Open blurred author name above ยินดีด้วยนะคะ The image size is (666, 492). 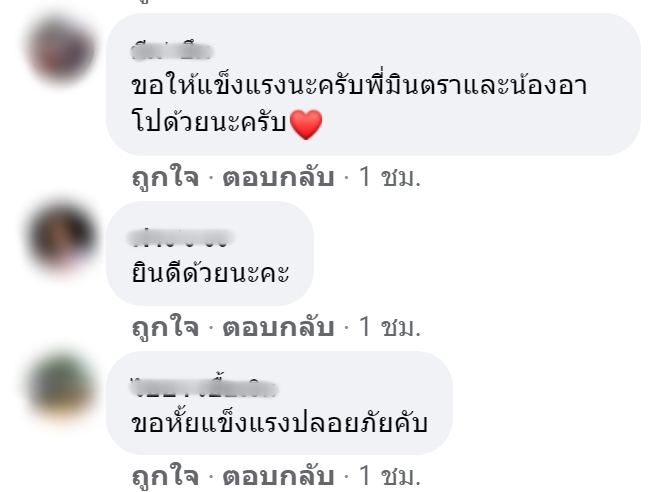tap(181, 238)
